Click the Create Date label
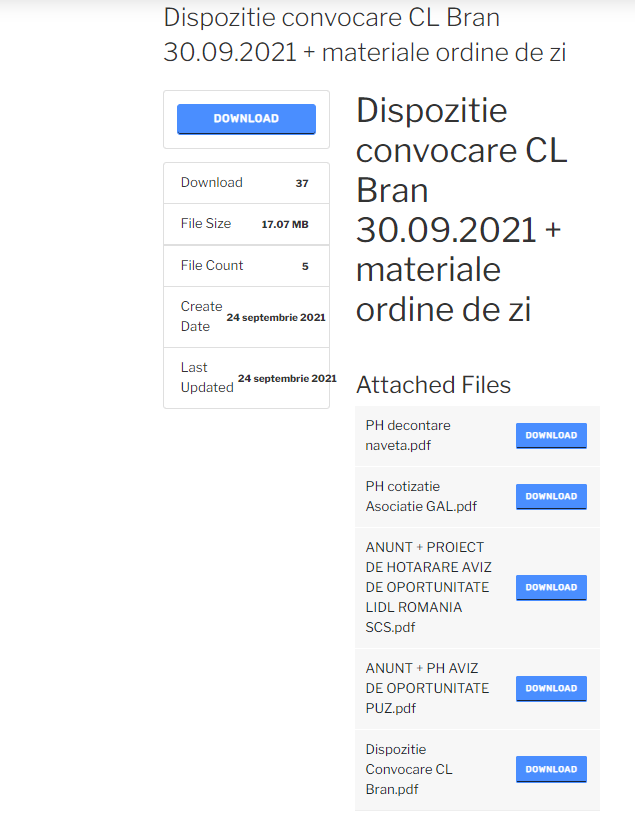The image size is (635, 830). 201,316
